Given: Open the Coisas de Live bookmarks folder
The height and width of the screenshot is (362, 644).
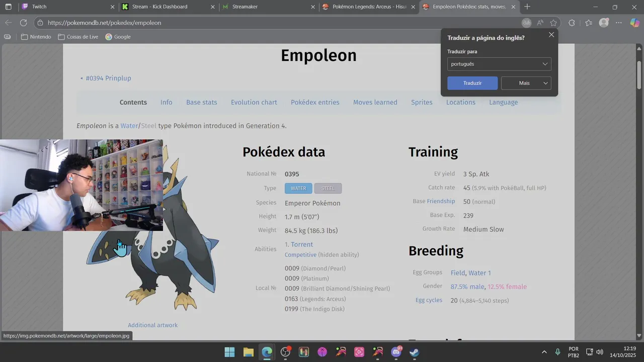Looking at the screenshot, I should pyautogui.click(x=78, y=37).
